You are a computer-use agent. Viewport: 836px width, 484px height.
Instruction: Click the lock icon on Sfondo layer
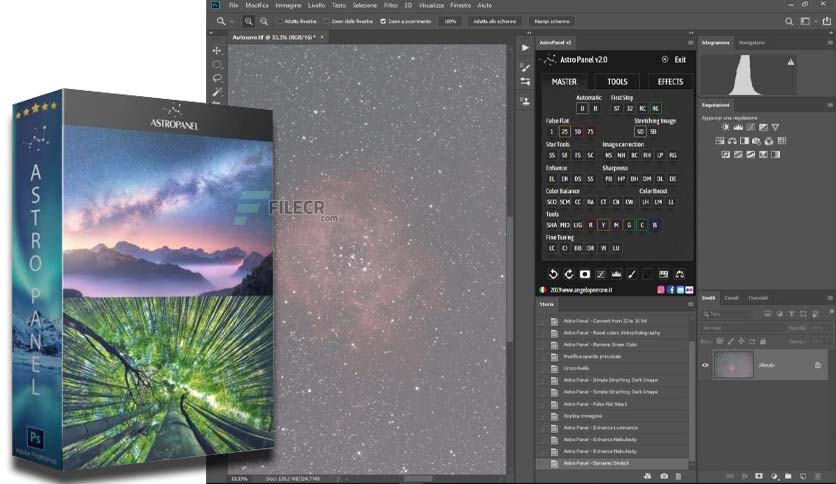click(x=818, y=366)
